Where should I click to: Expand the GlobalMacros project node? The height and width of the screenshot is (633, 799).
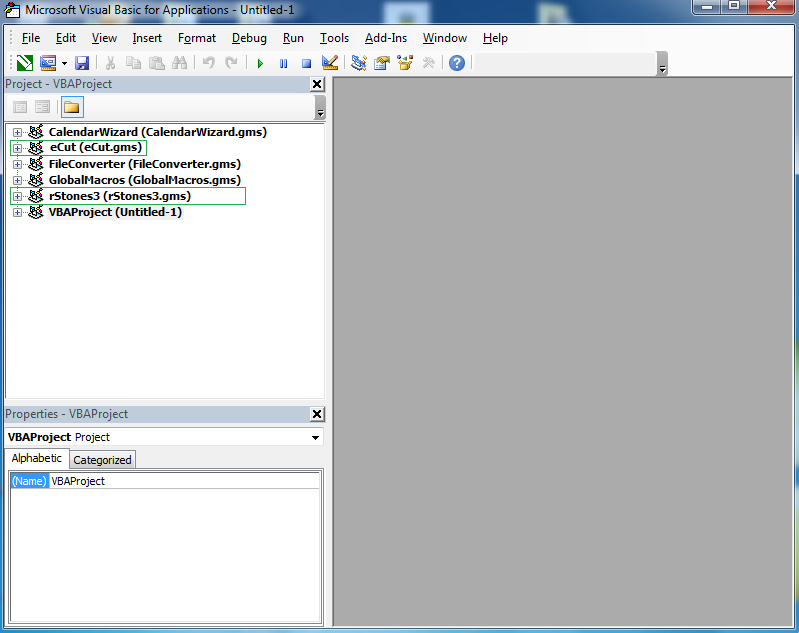pos(17,180)
